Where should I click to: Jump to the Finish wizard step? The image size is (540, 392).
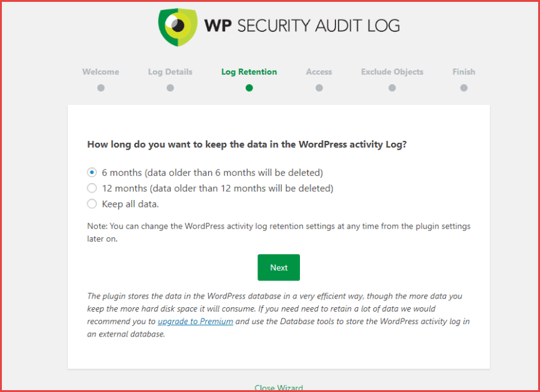[464, 72]
